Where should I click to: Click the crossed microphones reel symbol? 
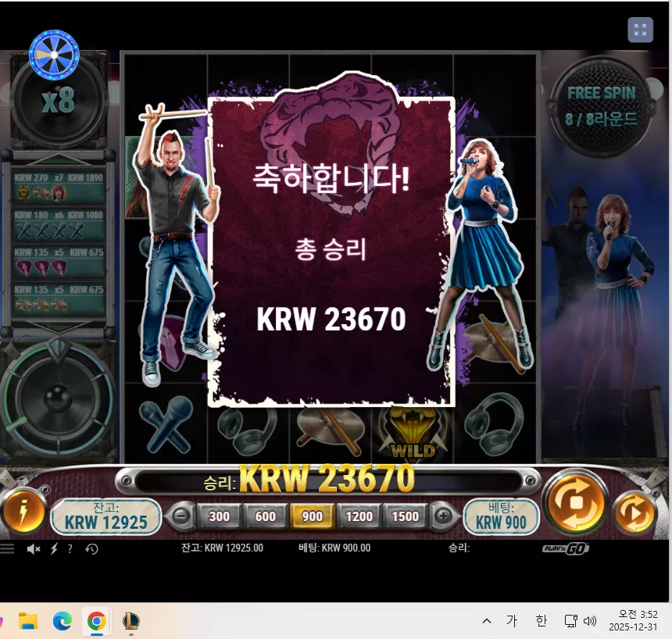166,424
